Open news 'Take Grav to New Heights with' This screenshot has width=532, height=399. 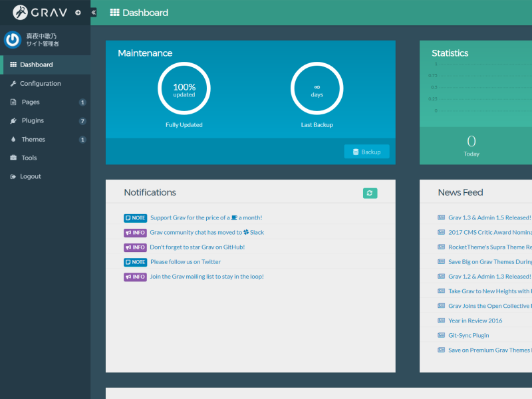point(490,291)
